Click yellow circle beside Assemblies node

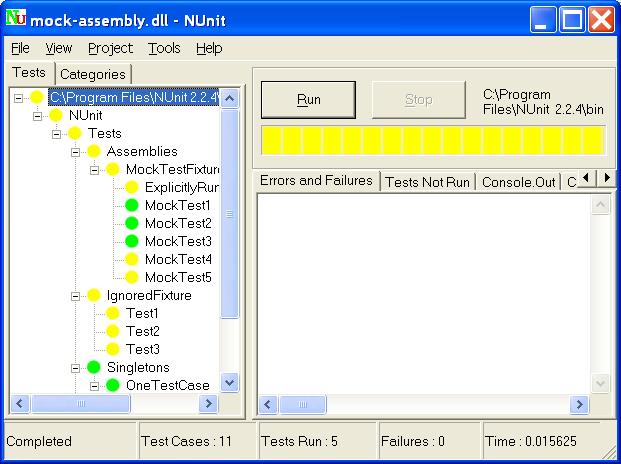pyautogui.click(x=93, y=151)
